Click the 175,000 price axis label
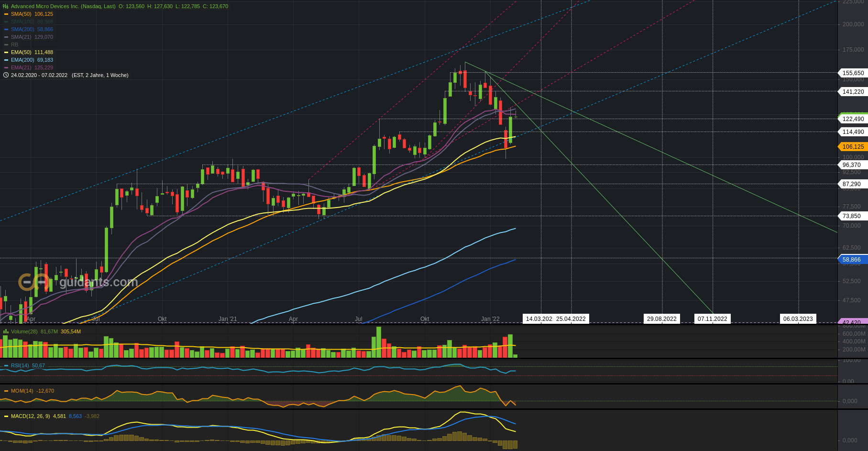Viewport: 868px width, 451px height. [853, 50]
